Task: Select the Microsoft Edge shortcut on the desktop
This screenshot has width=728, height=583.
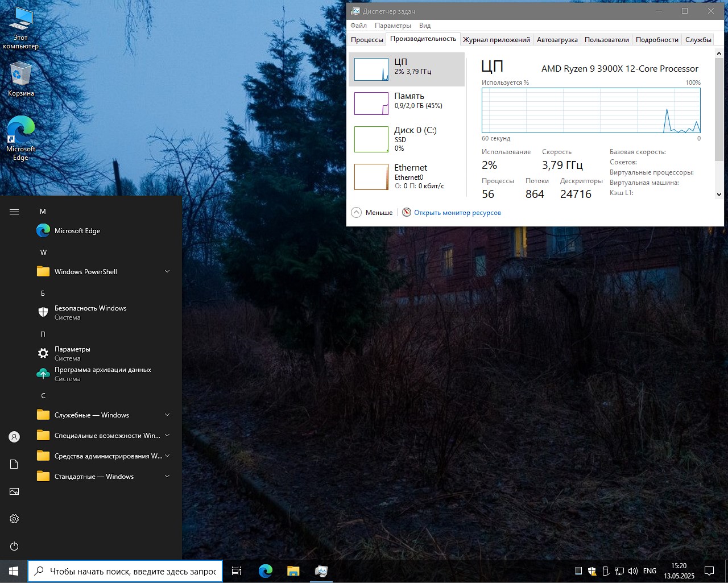Action: point(21,139)
